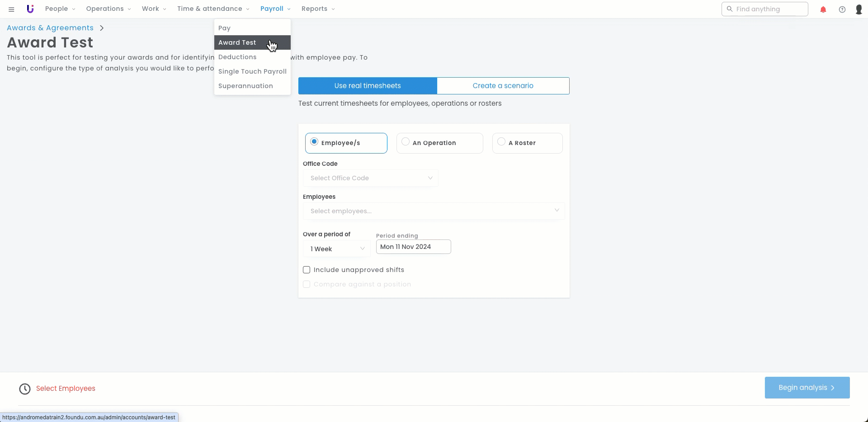Viewport: 868px width, 422px height.
Task: Select the Employee/s radio option
Action: coord(314,142)
